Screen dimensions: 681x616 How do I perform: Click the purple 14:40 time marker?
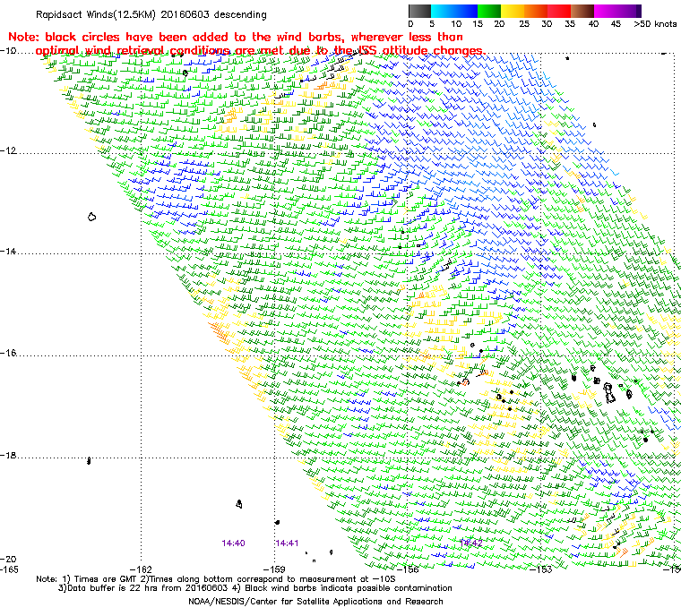[x=233, y=543]
